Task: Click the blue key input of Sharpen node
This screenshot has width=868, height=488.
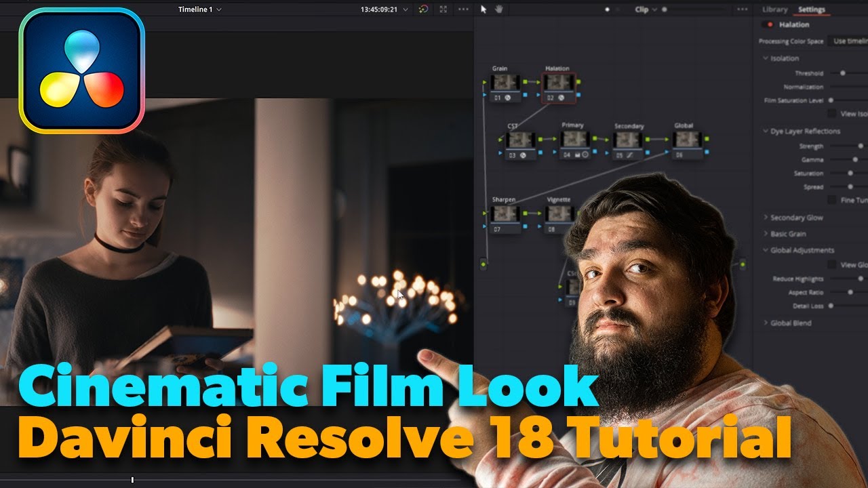Action: pyautogui.click(x=485, y=227)
